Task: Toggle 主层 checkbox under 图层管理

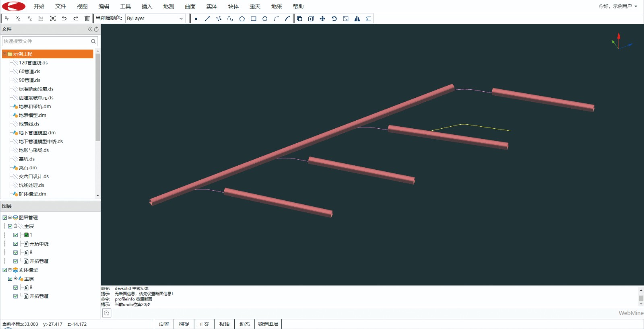Action: (x=10, y=226)
